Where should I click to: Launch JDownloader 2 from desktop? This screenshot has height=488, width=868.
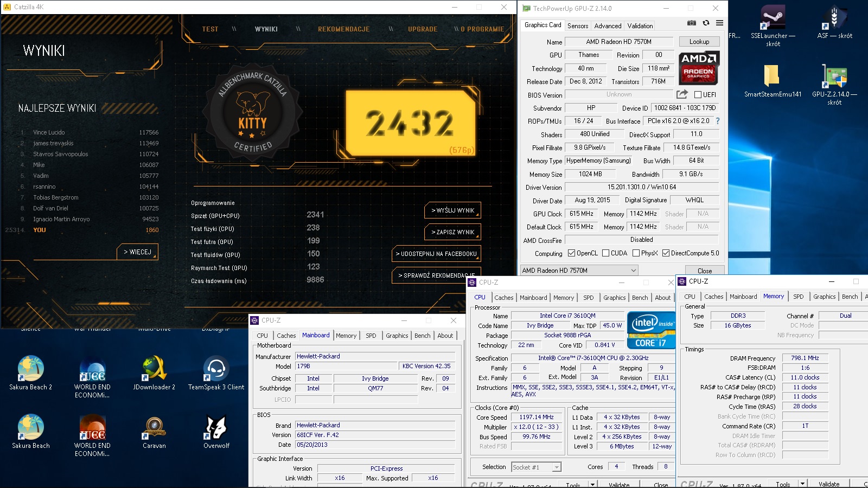coord(155,373)
